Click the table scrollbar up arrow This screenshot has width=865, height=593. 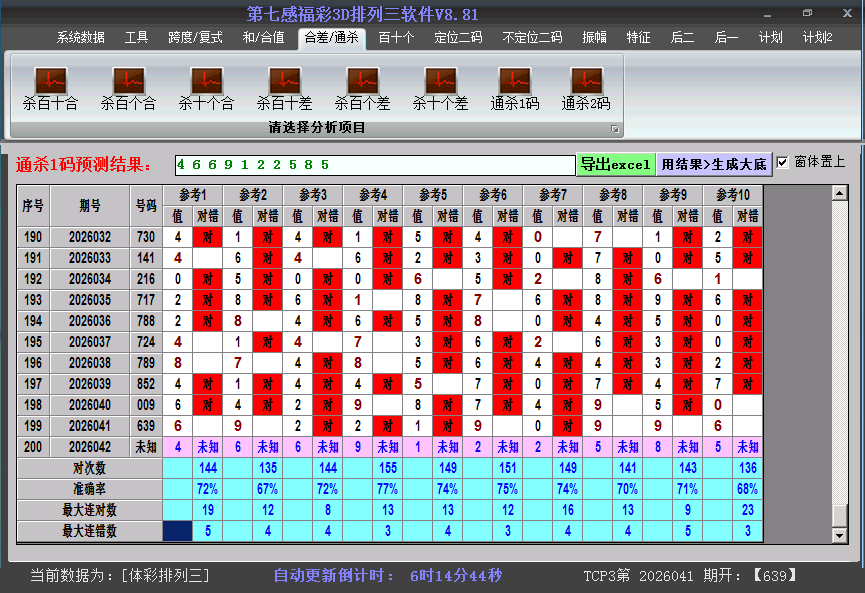[840, 192]
